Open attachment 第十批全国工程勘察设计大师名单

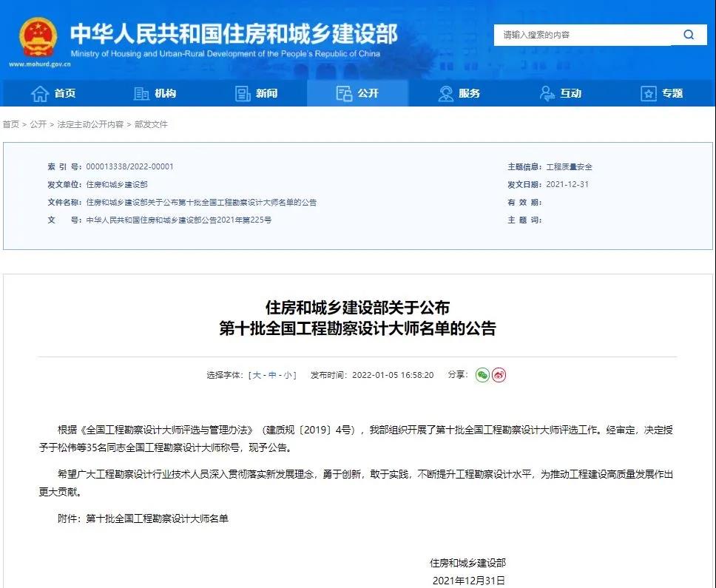tap(157, 518)
